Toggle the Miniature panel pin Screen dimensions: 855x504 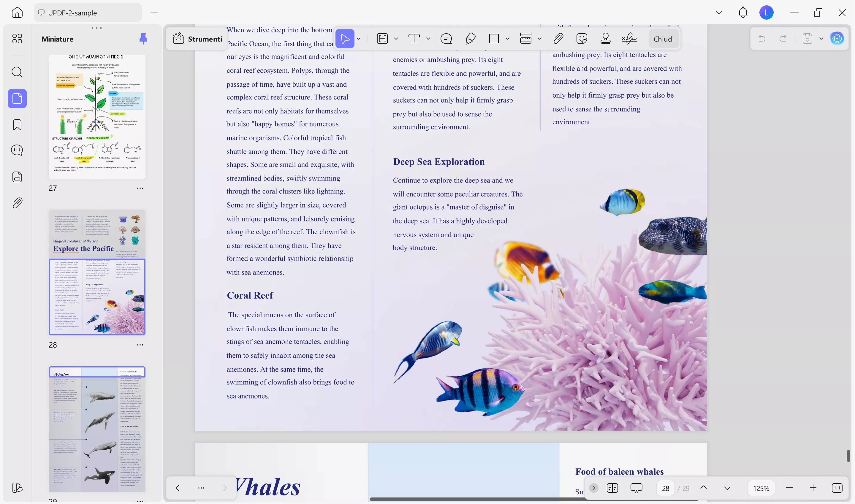click(x=143, y=39)
